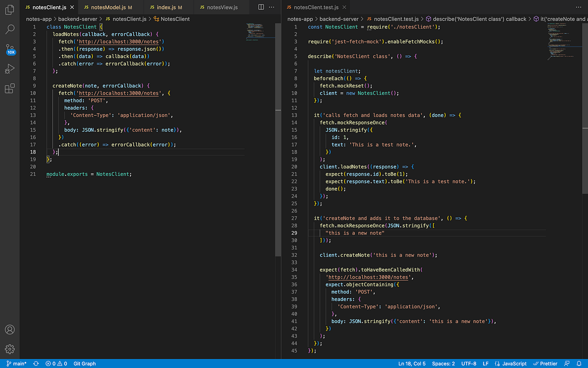Open the editor More Actions menu
Image resolution: width=588 pixels, height=368 pixels.
272,7
